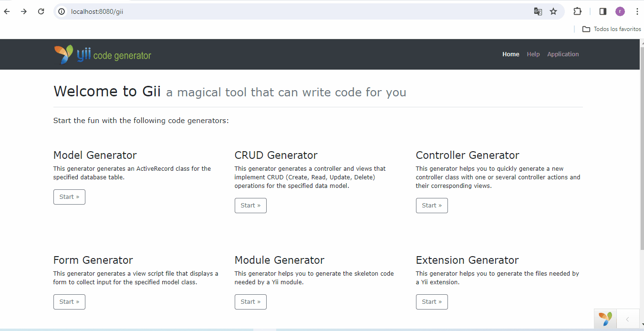Open the translate page icon

click(x=538, y=11)
